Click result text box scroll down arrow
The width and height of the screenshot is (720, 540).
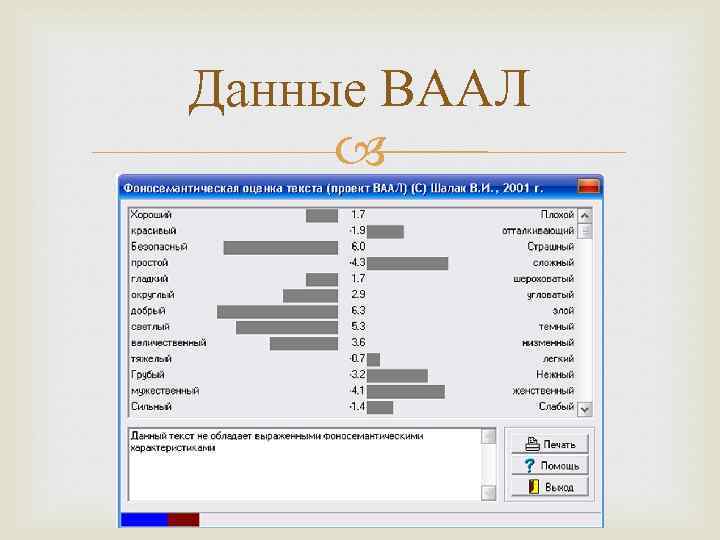[x=489, y=493]
